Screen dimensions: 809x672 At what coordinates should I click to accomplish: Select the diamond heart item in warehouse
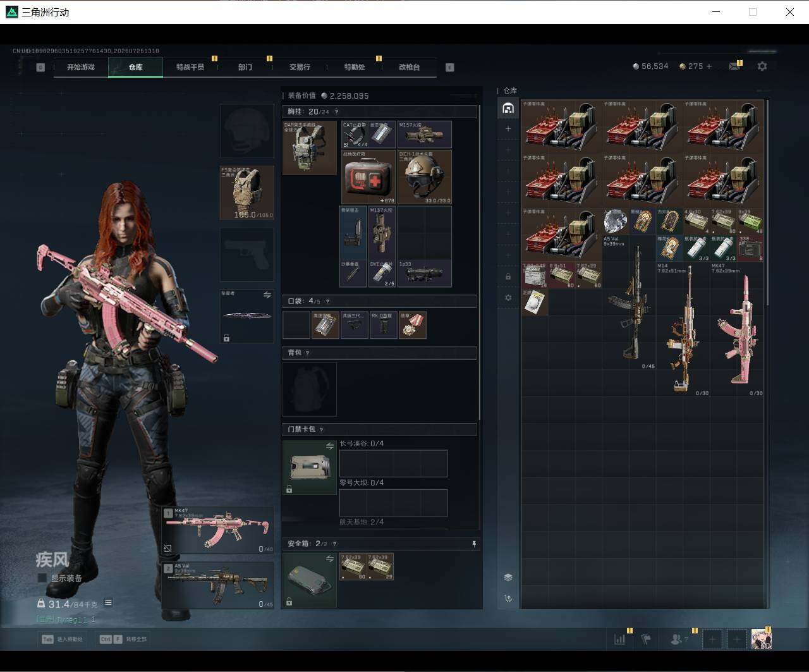point(616,221)
